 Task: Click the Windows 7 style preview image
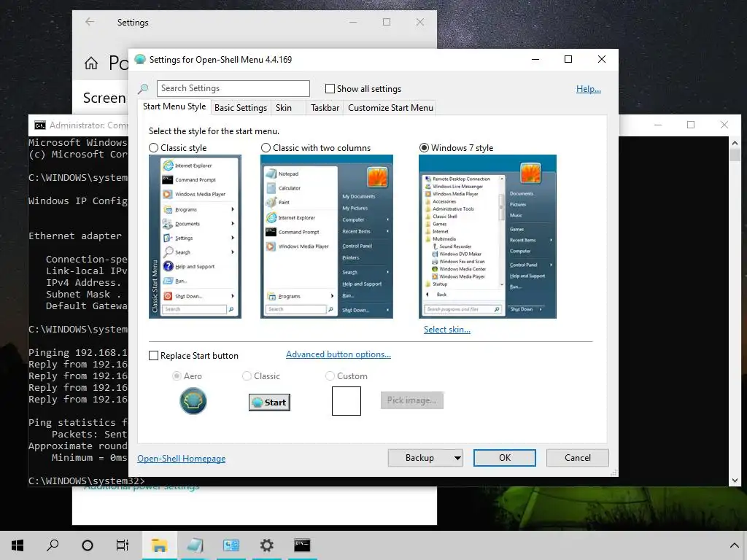point(488,237)
